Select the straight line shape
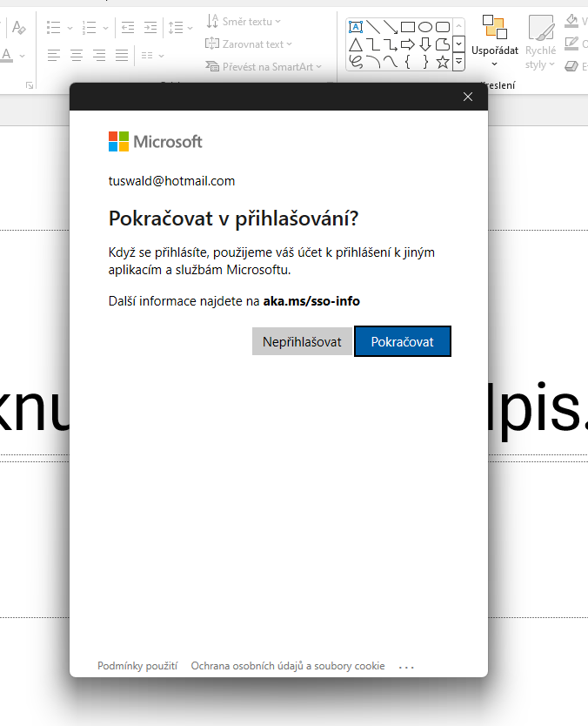The width and height of the screenshot is (588, 726). point(373,27)
